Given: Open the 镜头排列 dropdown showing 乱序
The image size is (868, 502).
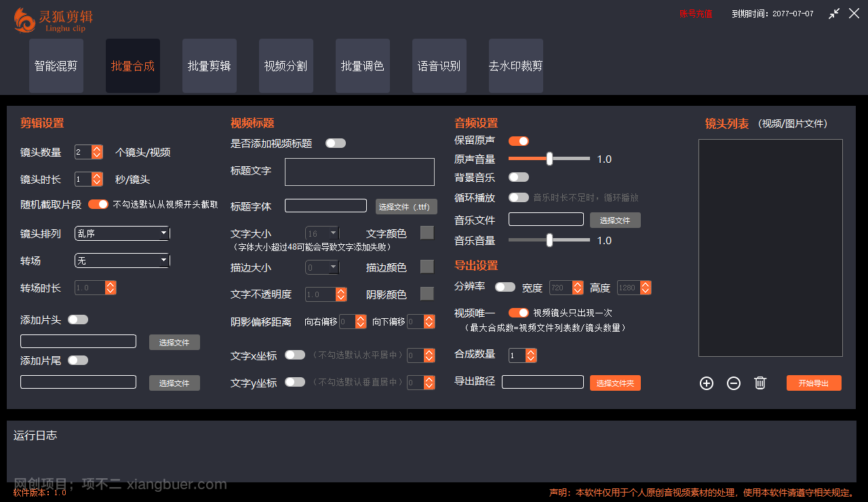Looking at the screenshot, I should (122, 233).
